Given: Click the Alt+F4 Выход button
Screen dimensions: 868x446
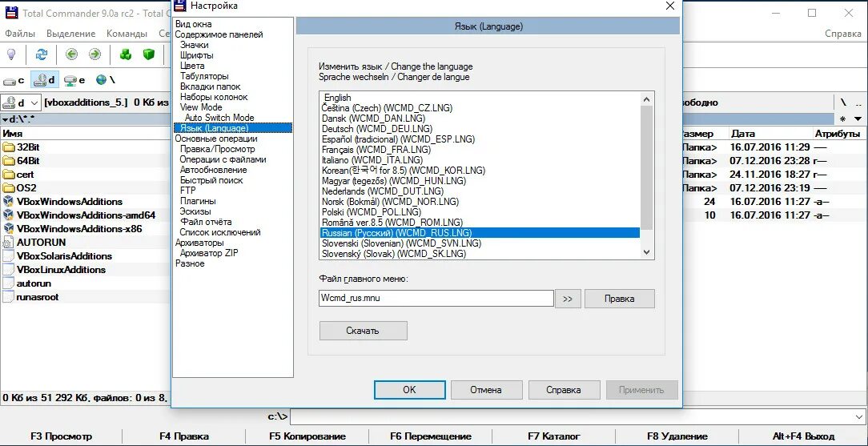Looking at the screenshot, I should pos(803,436).
